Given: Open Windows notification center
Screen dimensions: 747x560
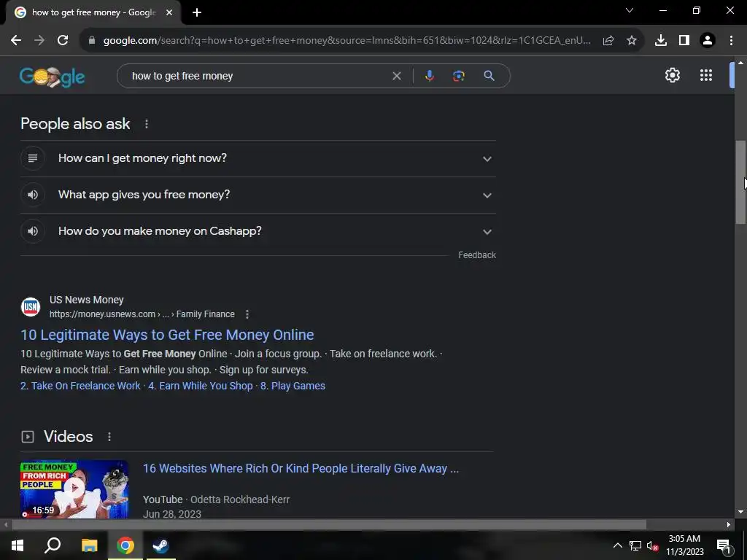Looking at the screenshot, I should (x=723, y=546).
